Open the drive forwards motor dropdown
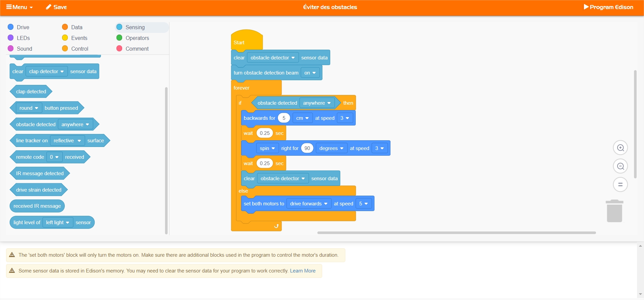The image size is (644, 300). tap(308, 204)
